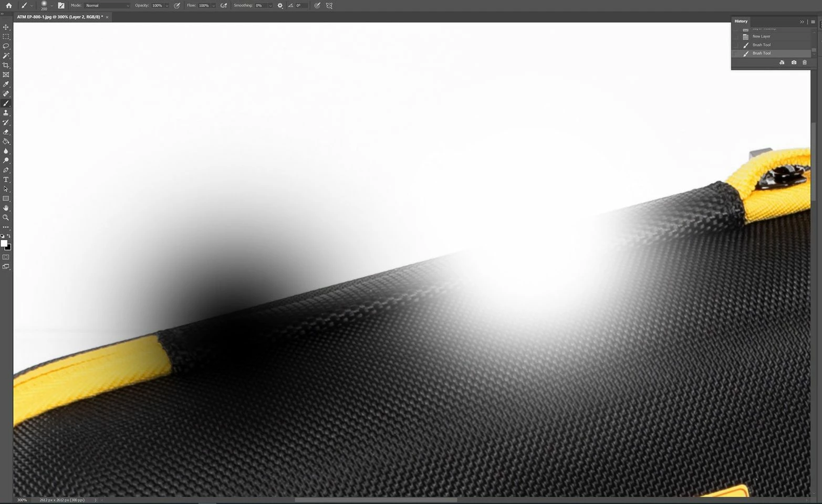Click the document dimensions status text
The height and width of the screenshot is (504, 822).
pyautogui.click(x=62, y=500)
